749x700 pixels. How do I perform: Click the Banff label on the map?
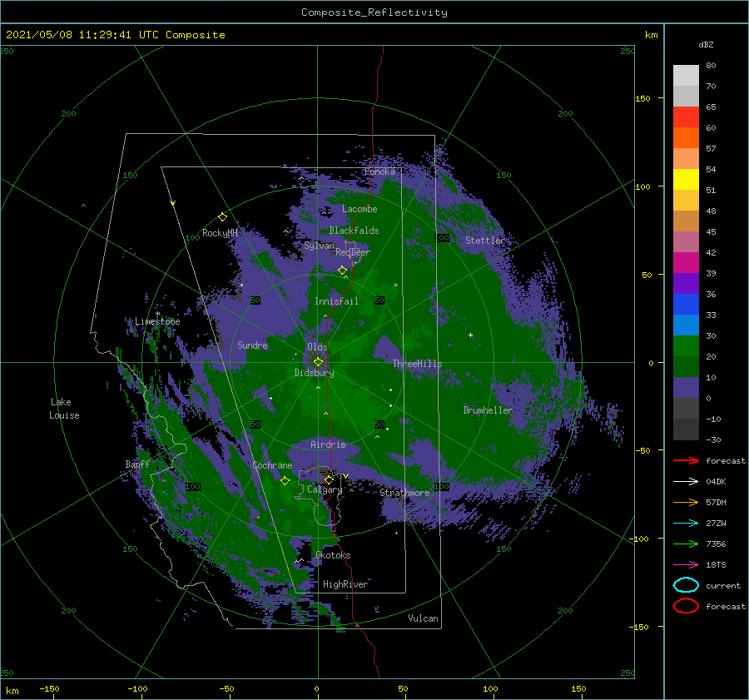pos(137,464)
